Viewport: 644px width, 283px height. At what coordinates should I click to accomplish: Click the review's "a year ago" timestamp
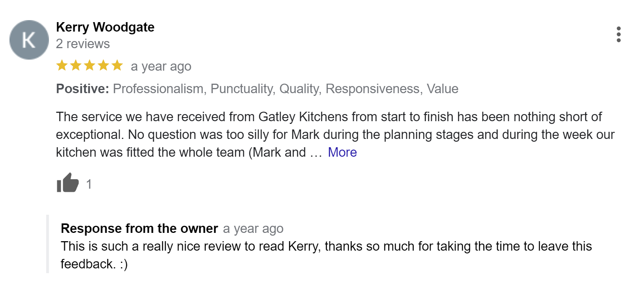pyautogui.click(x=161, y=66)
